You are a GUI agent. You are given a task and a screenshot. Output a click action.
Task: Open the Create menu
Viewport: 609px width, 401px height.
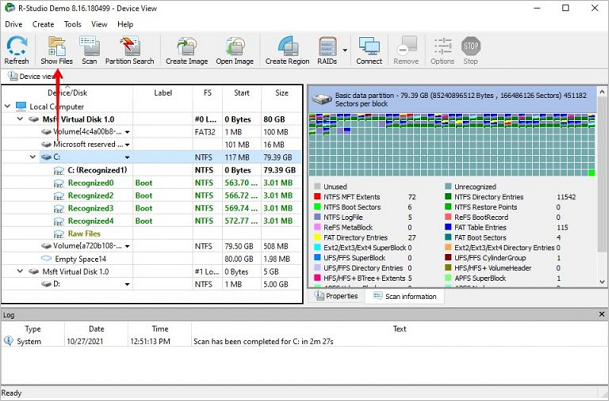pos(43,24)
